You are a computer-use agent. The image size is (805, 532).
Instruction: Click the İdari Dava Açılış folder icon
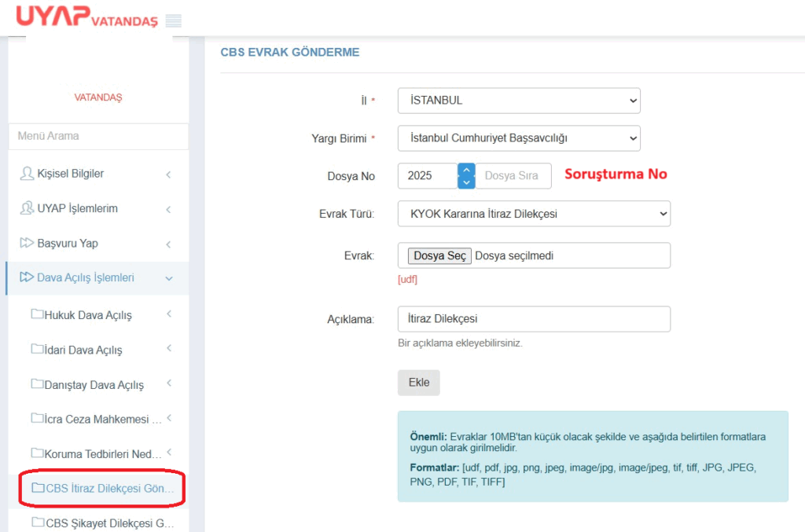[37, 349]
